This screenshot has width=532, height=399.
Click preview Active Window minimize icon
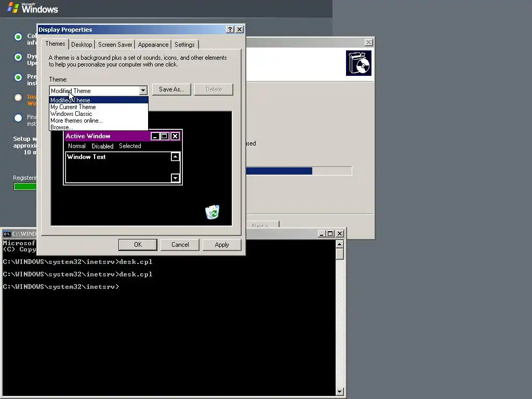pyautogui.click(x=155, y=136)
